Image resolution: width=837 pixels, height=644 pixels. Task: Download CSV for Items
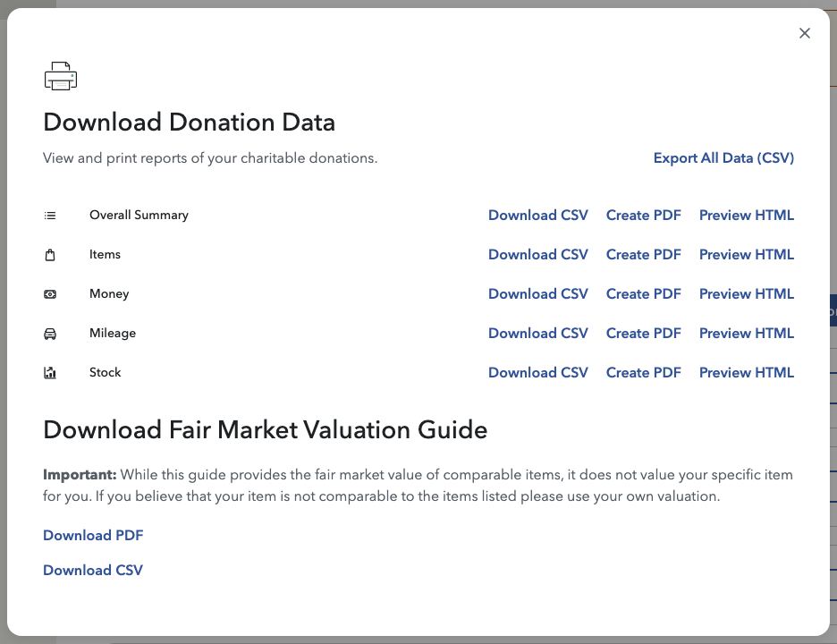tap(538, 255)
